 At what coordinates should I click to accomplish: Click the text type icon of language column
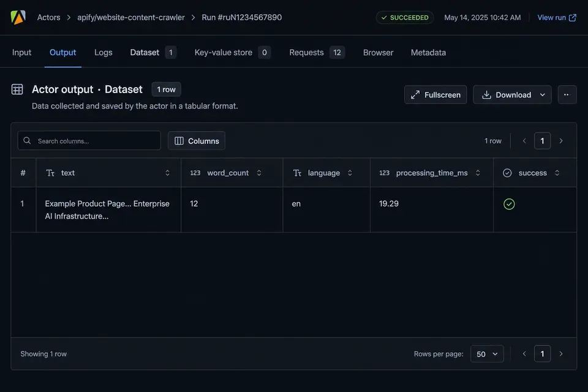pos(297,173)
